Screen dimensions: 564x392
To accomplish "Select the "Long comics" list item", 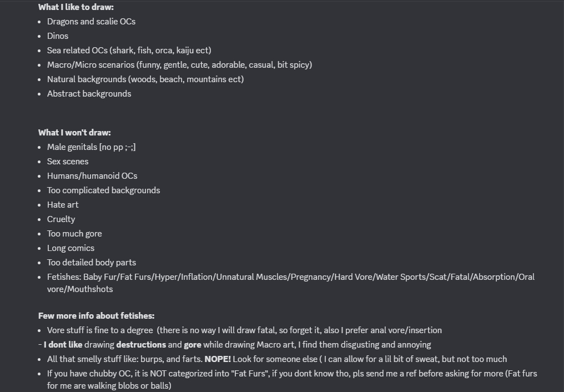I will click(x=70, y=248).
